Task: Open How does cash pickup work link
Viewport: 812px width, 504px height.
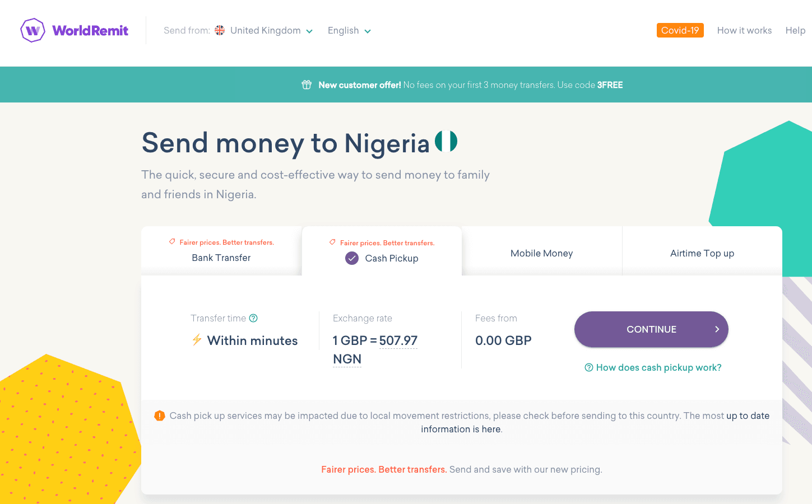Action: [658, 367]
